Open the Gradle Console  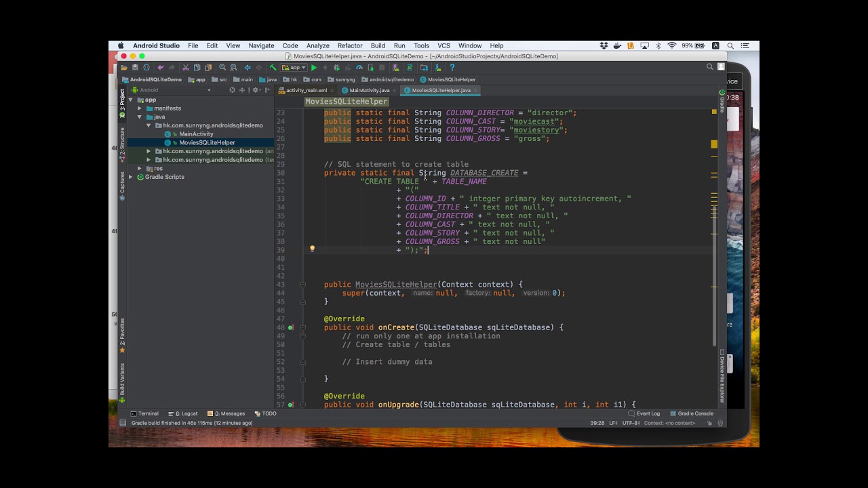click(x=692, y=413)
